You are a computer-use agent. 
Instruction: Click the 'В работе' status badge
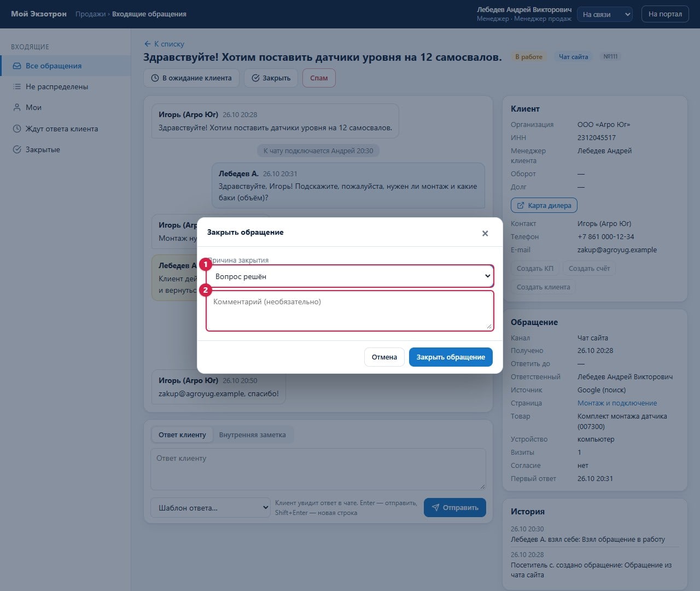pos(529,56)
